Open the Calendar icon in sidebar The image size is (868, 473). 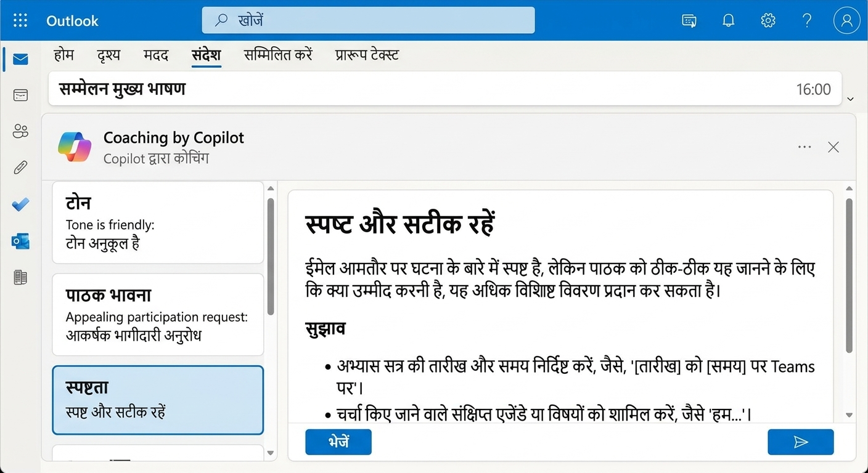click(x=20, y=95)
